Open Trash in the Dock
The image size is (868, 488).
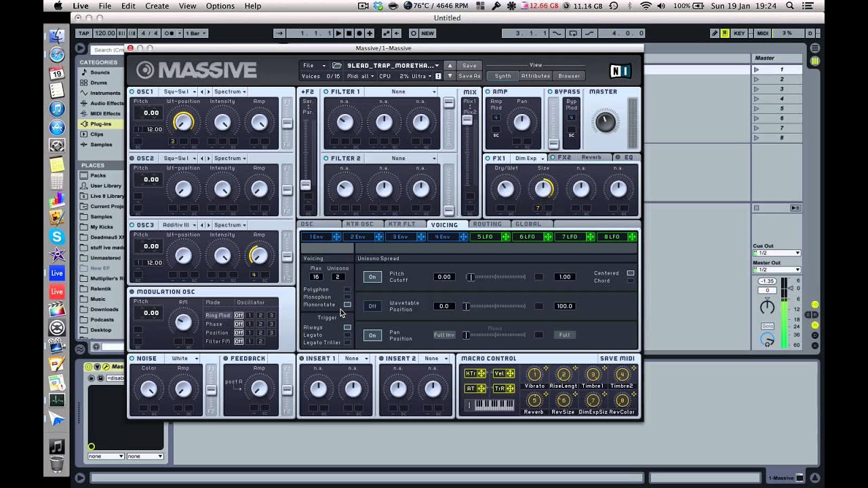[x=57, y=464]
